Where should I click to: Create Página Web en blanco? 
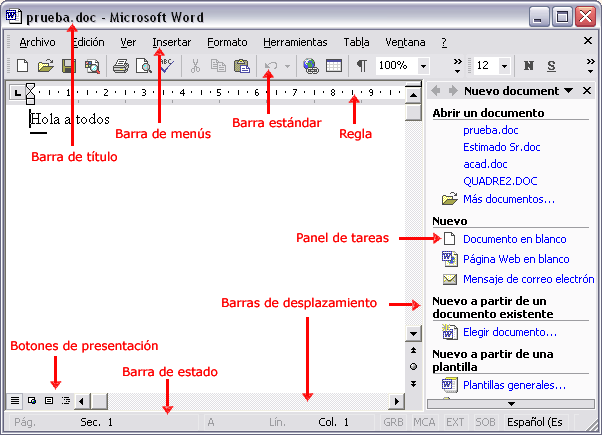516,259
